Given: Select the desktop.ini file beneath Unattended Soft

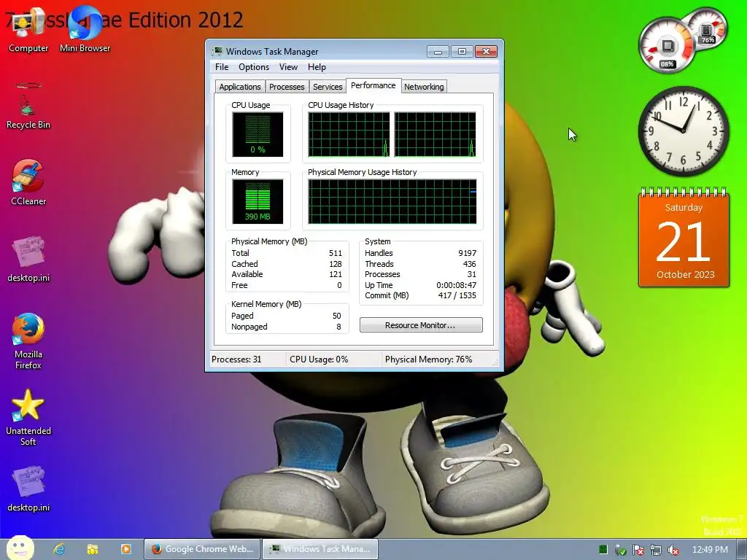Looking at the screenshot, I should 28,488.
